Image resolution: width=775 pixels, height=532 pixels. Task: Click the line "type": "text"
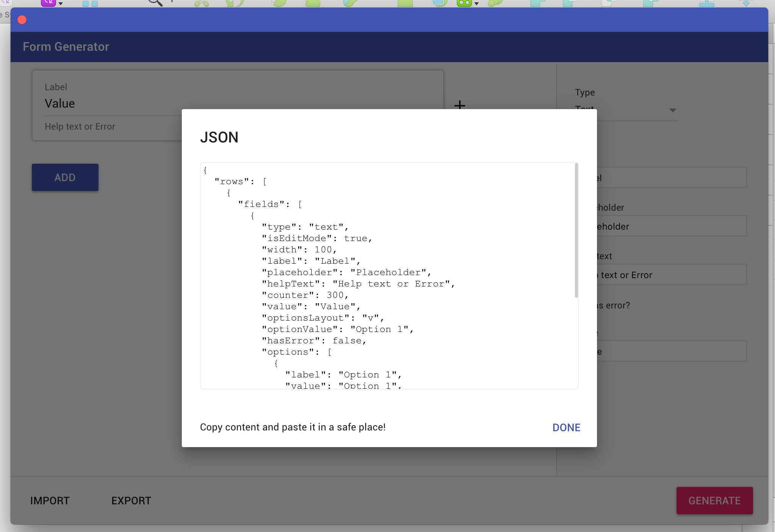click(305, 227)
